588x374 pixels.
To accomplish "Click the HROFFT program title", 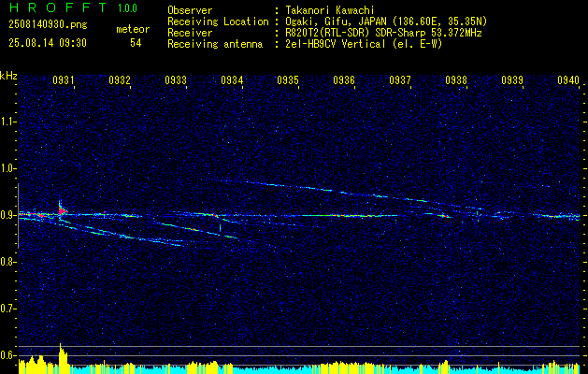I will coord(58,7).
